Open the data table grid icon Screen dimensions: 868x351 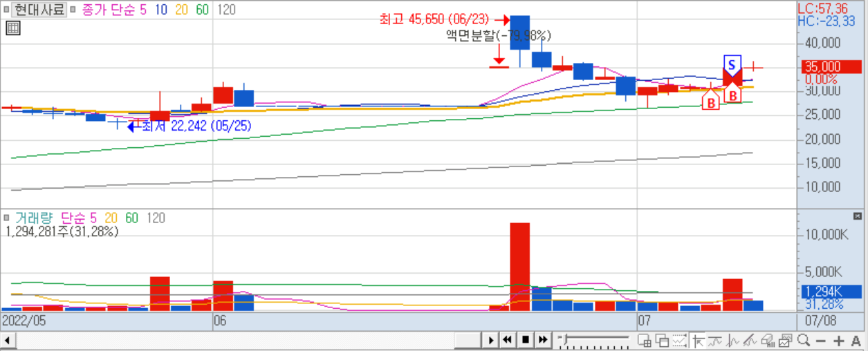12,28
